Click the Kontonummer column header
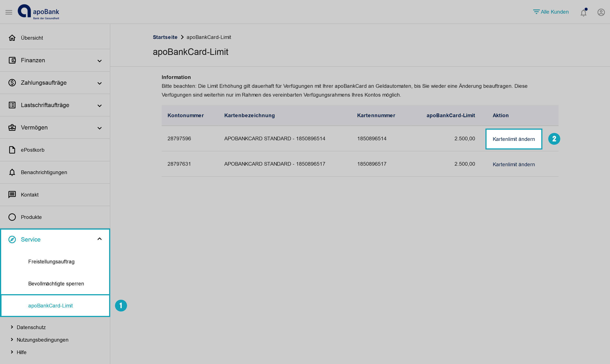Screen dimensions: 610x364 (186, 116)
